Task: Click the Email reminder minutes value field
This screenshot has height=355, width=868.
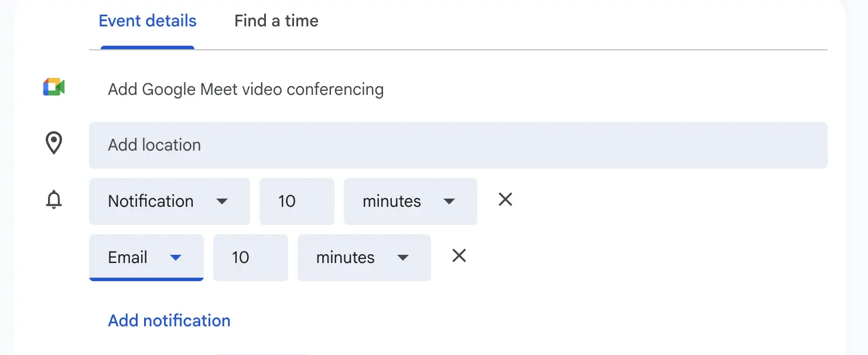Action: point(250,257)
